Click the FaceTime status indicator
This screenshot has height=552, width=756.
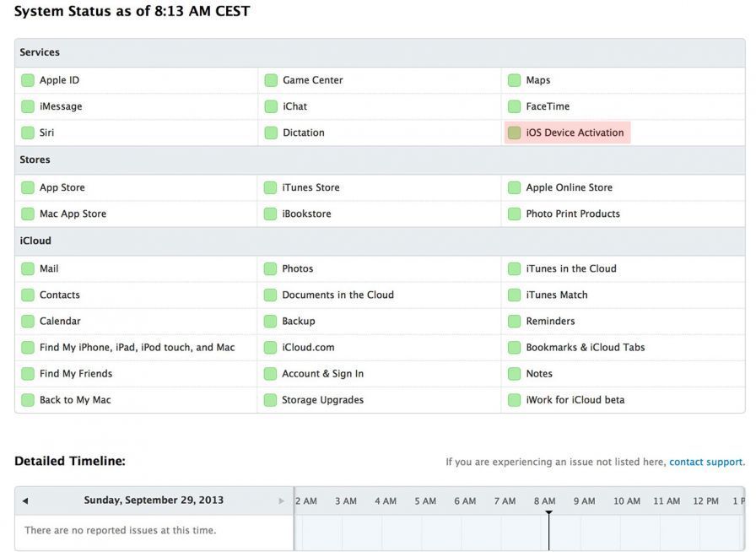(513, 106)
